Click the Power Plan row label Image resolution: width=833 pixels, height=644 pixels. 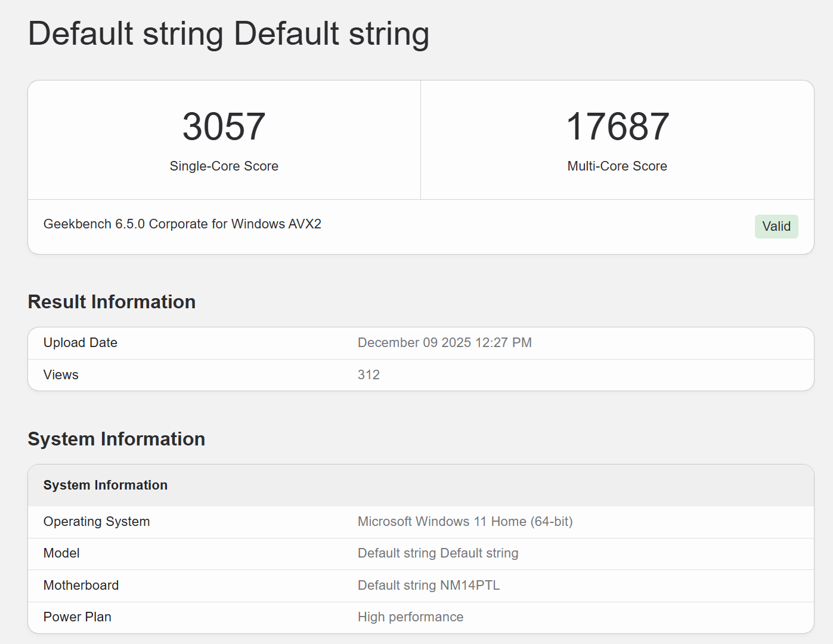pos(78,617)
